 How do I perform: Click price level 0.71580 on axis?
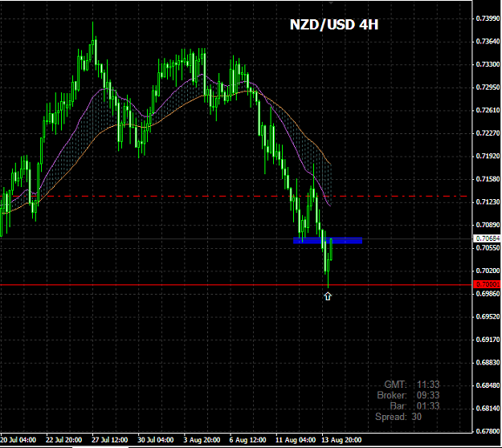488,179
